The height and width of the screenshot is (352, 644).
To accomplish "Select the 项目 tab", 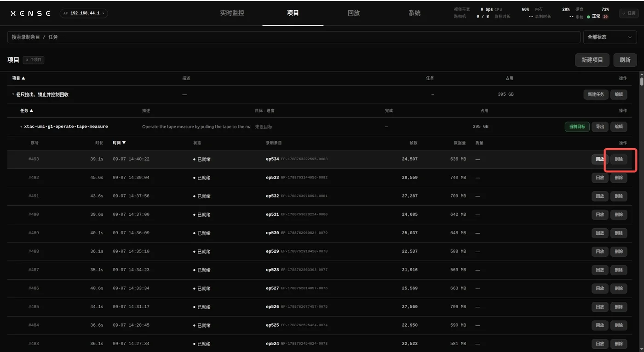I will coord(293,13).
